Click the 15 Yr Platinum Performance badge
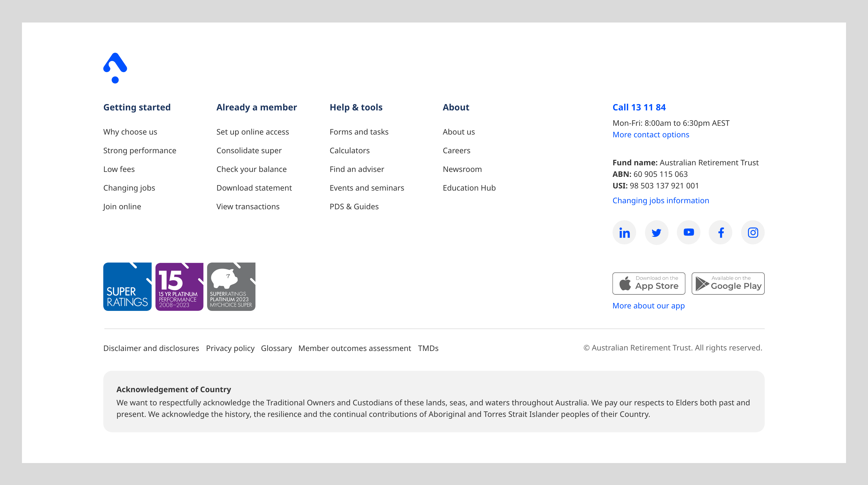The height and width of the screenshot is (485, 868). [x=179, y=287]
